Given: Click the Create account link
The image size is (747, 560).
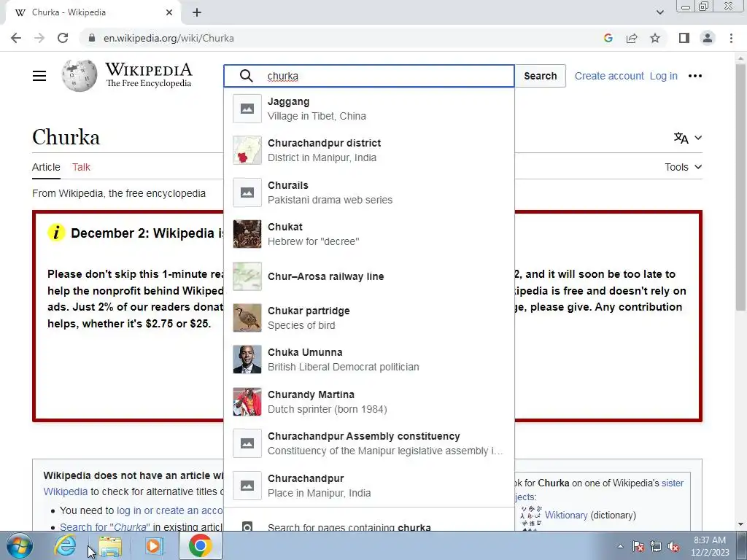Looking at the screenshot, I should click(x=609, y=76).
